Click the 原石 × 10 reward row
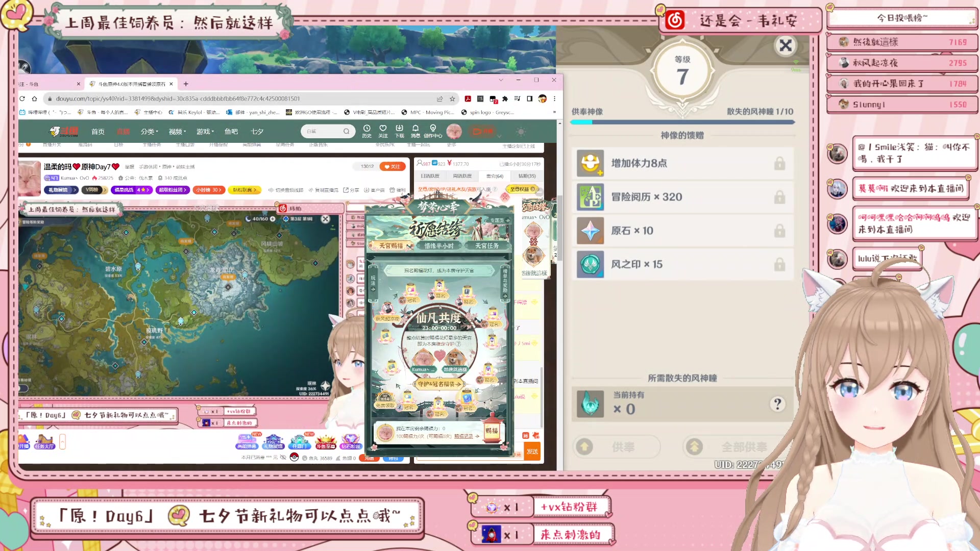This screenshot has width=980, height=551. [x=682, y=231]
